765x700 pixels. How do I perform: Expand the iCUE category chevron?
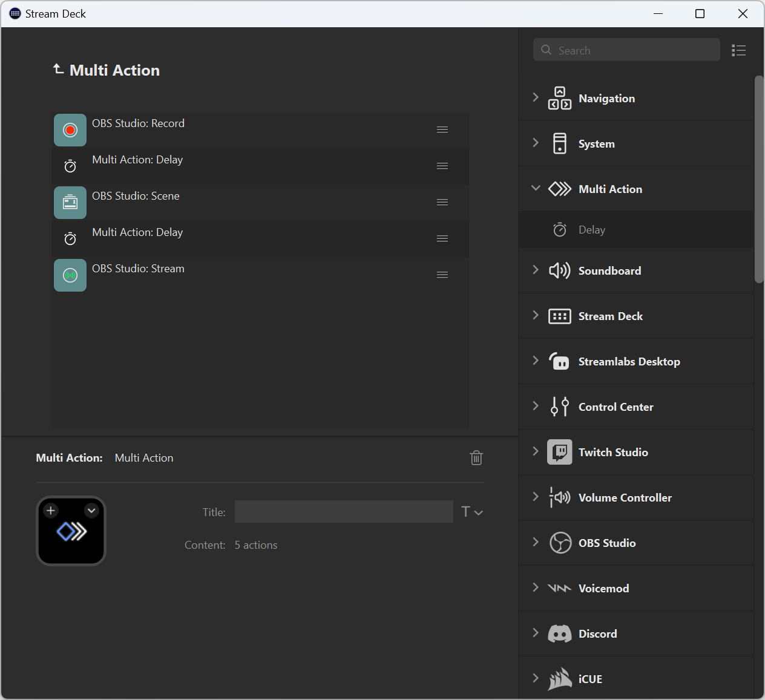(x=535, y=678)
